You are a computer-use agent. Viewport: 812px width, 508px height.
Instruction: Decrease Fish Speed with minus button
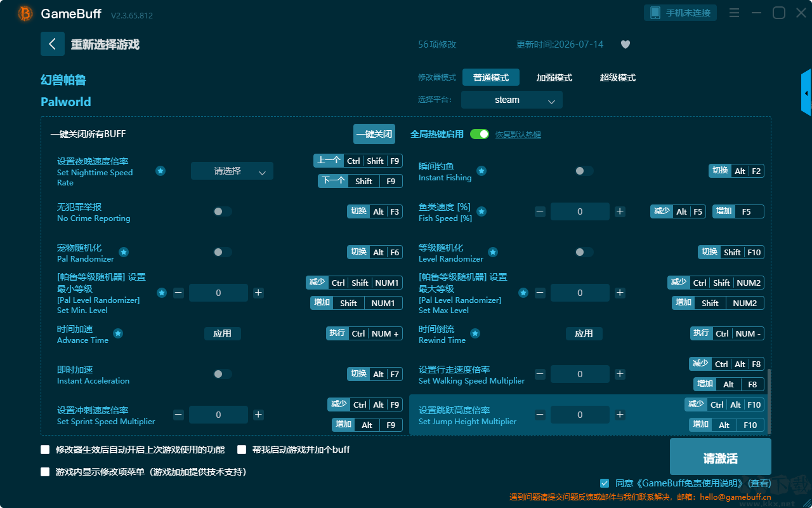coord(540,211)
